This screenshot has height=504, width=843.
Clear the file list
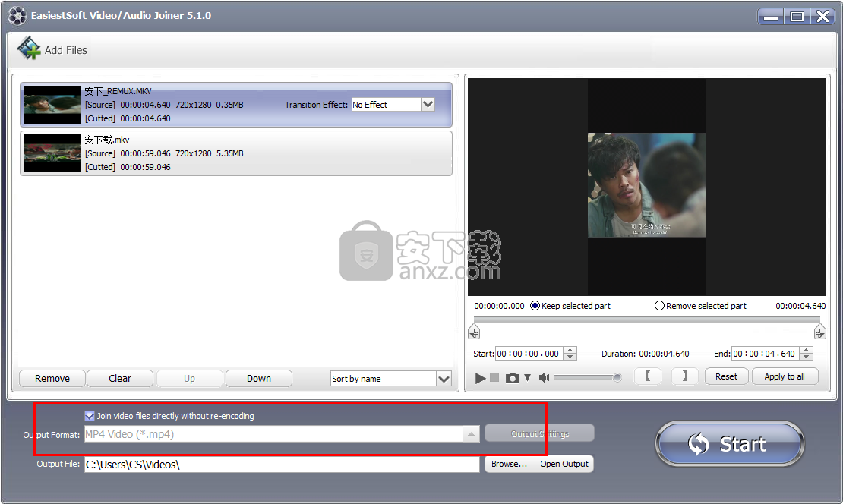(x=120, y=378)
